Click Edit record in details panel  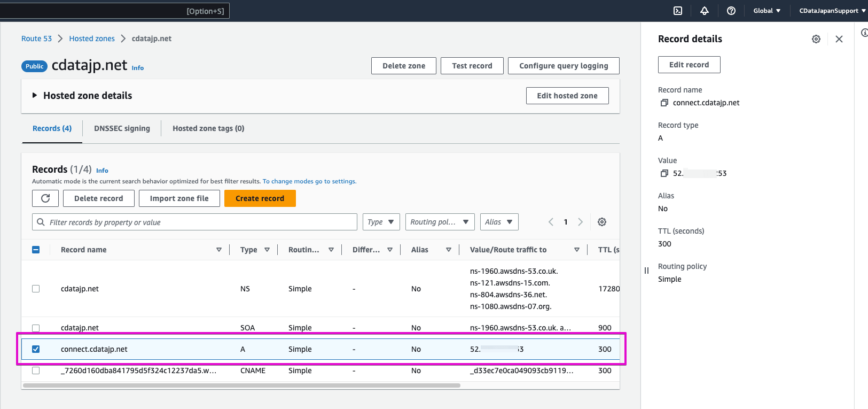(689, 65)
